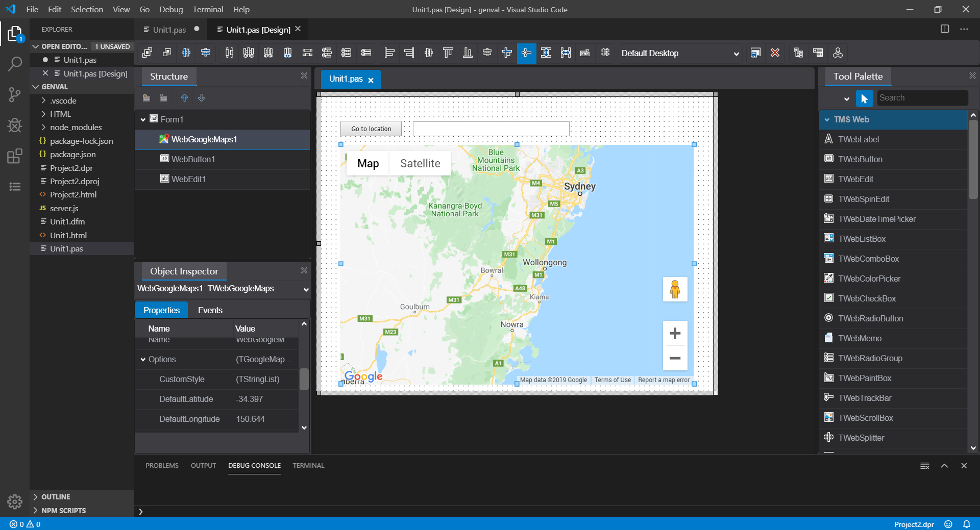Click the notifications bell in status bar
The width and height of the screenshot is (980, 530).
tap(967, 524)
